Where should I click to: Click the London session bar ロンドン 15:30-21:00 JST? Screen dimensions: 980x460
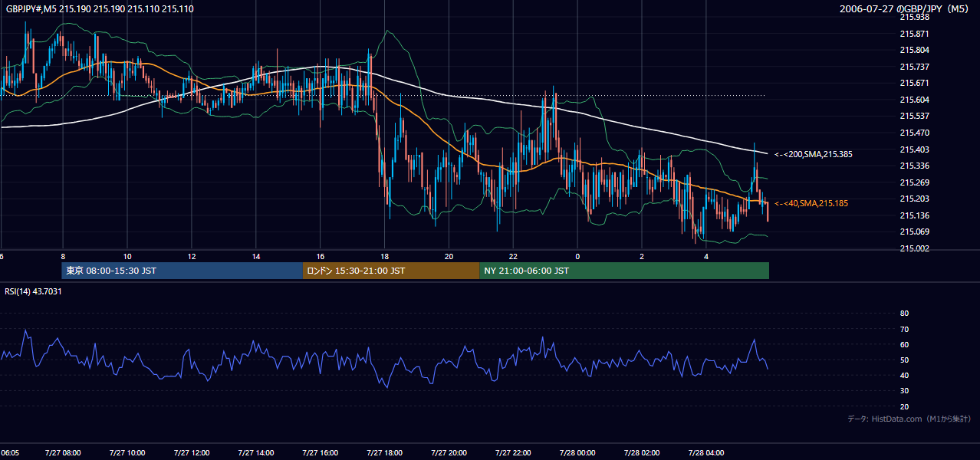(x=391, y=271)
